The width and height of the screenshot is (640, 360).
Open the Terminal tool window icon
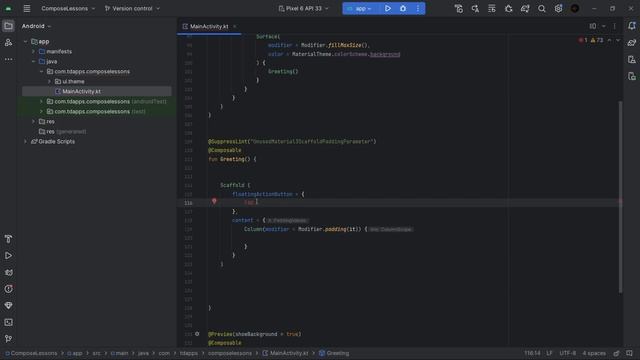(8, 322)
